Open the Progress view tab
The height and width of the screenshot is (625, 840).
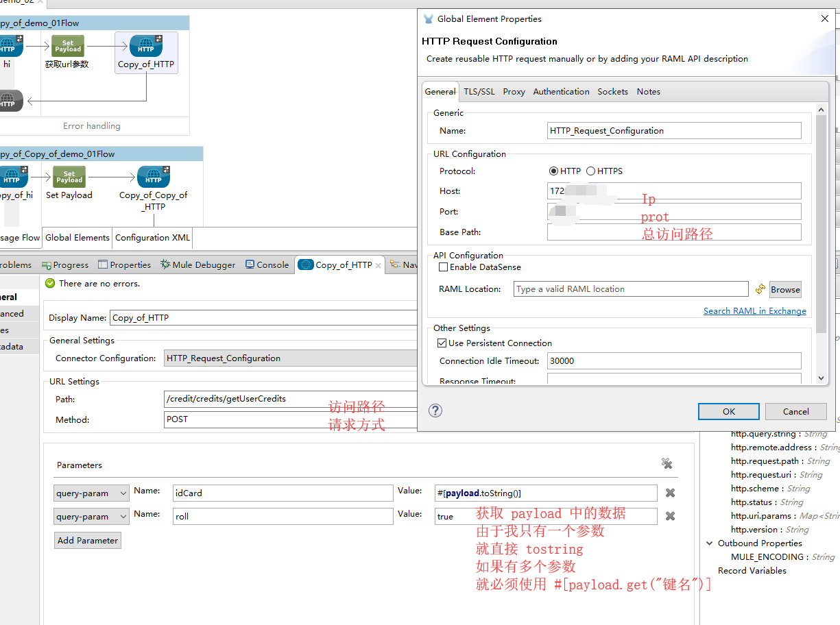(65, 265)
